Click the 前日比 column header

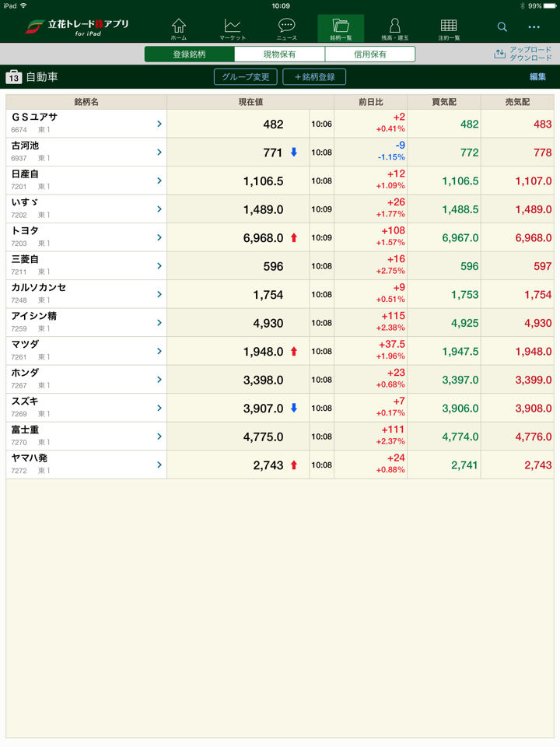tap(370, 102)
